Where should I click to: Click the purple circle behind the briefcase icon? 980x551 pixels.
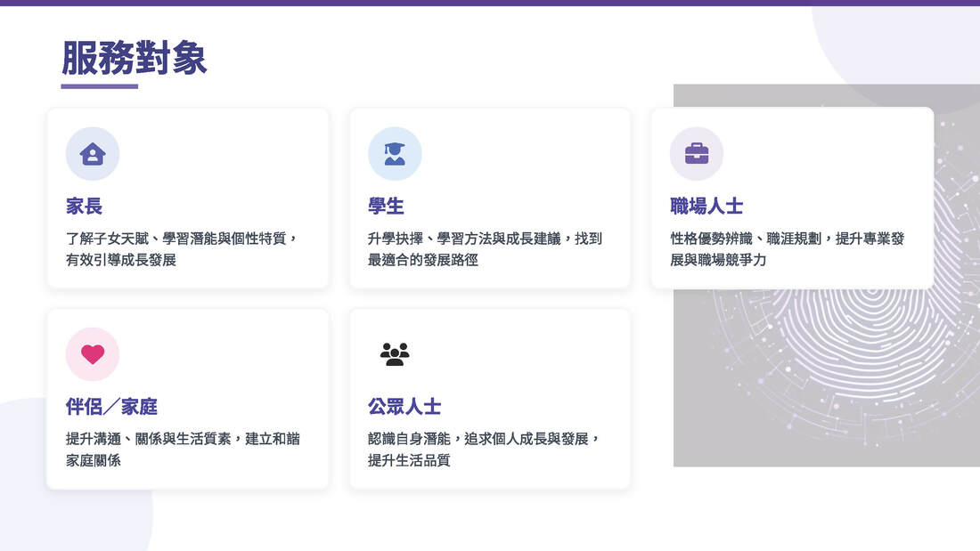click(x=697, y=153)
